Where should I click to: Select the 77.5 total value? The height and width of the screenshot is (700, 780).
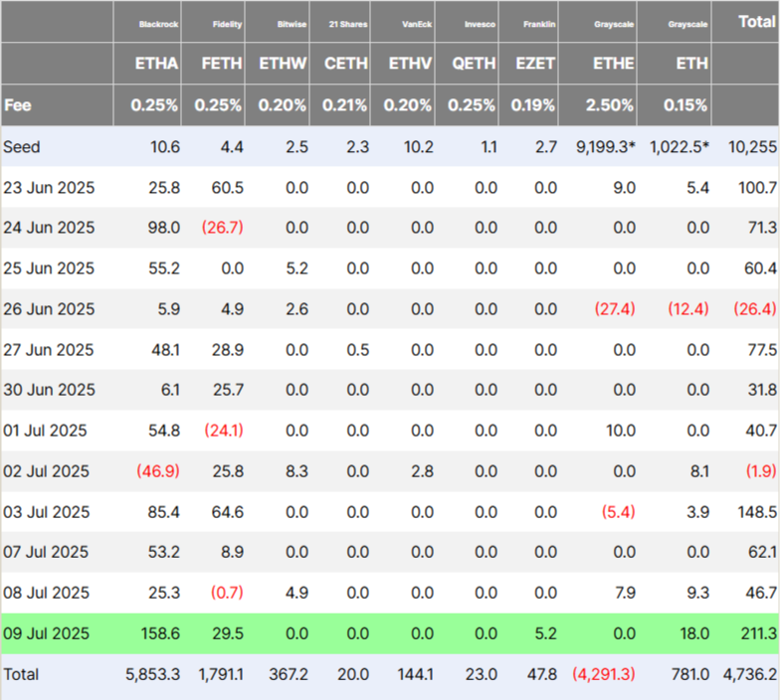[x=762, y=350]
